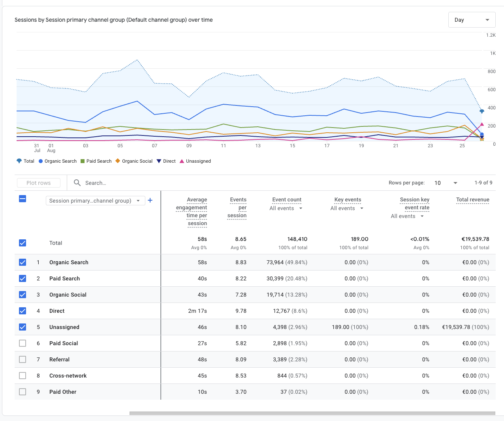Click the Direct legend triangle icon

pos(159,161)
